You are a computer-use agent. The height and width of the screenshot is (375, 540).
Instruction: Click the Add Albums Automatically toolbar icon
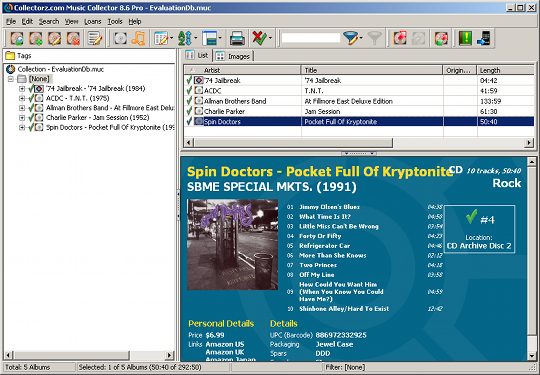[17, 38]
